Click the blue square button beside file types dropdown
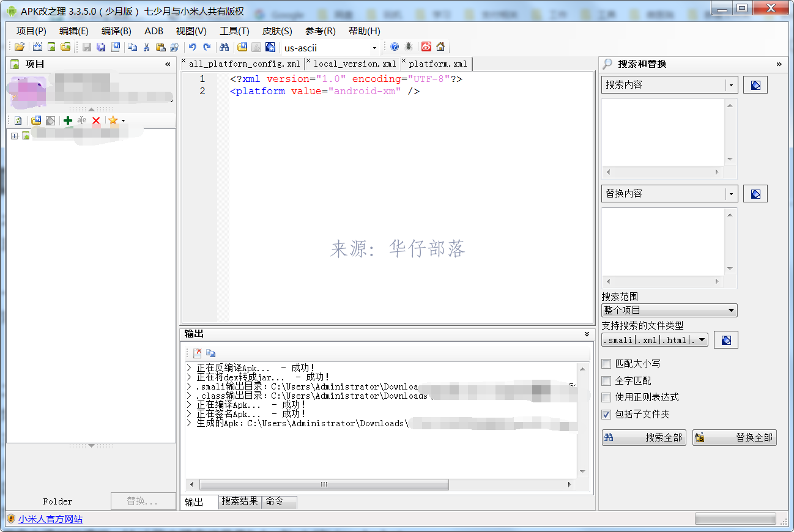The image size is (794, 532). [x=726, y=340]
